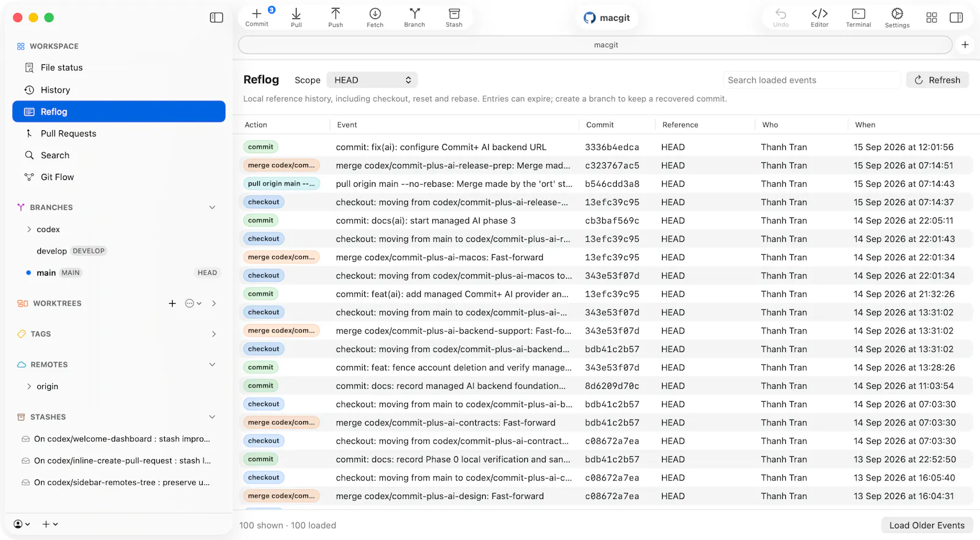Sort by the Event column header

(347, 125)
